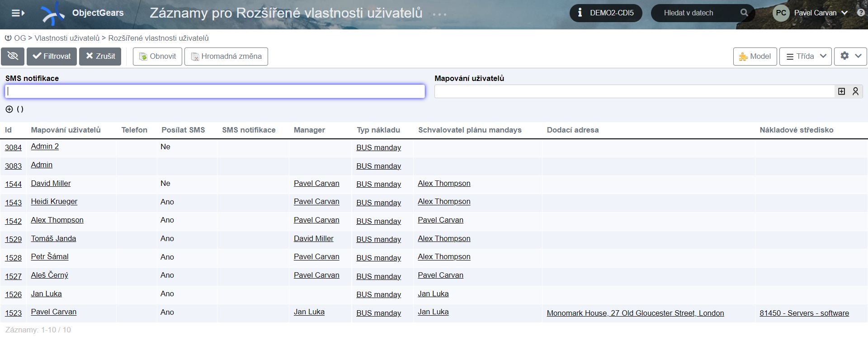Open Rozšířené vlastnosti uživatelů breadcrumb

[x=158, y=38]
